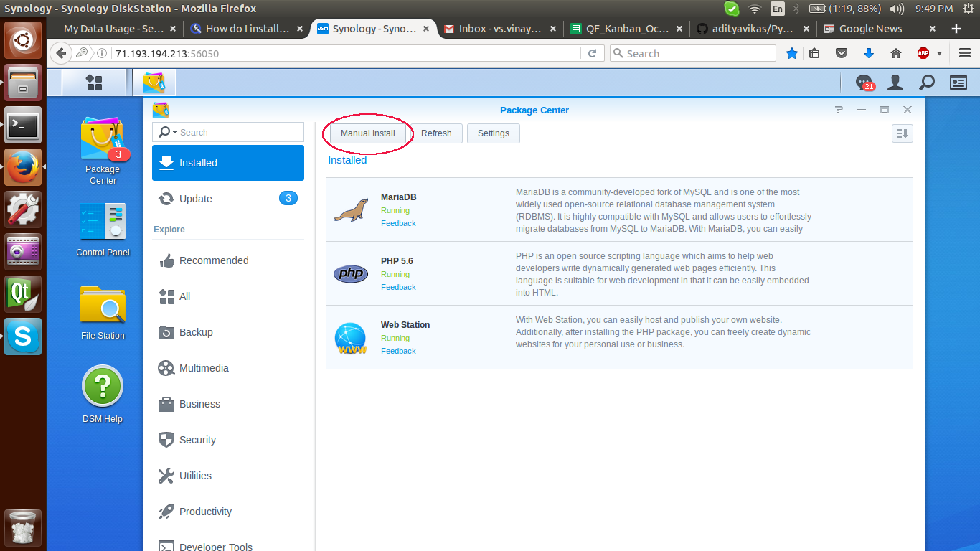This screenshot has width=980, height=551.
Task: Expand Package Center search filter dropdown arrow
Action: click(174, 133)
